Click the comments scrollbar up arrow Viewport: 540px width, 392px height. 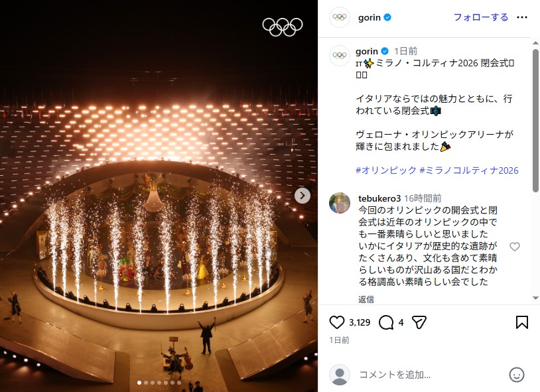pyautogui.click(x=535, y=43)
